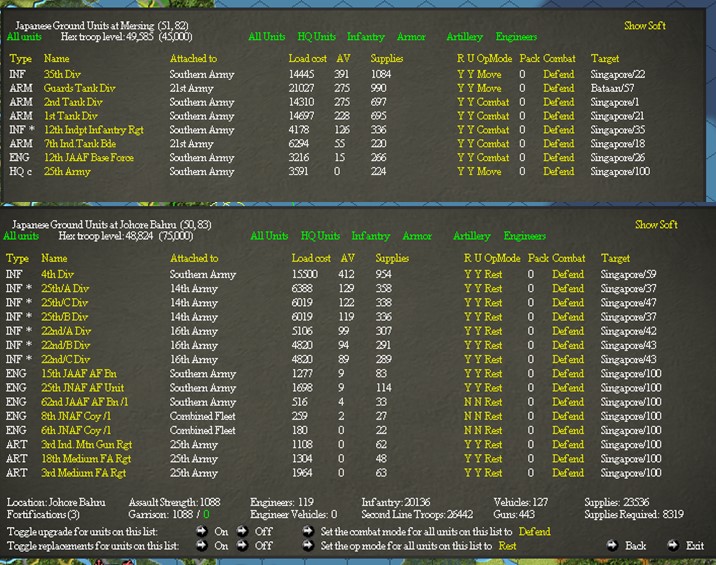The image size is (716, 565).
Task: Toggle replacements N flag for 62nd JAAF AF Bn /1
Action: 468,402
